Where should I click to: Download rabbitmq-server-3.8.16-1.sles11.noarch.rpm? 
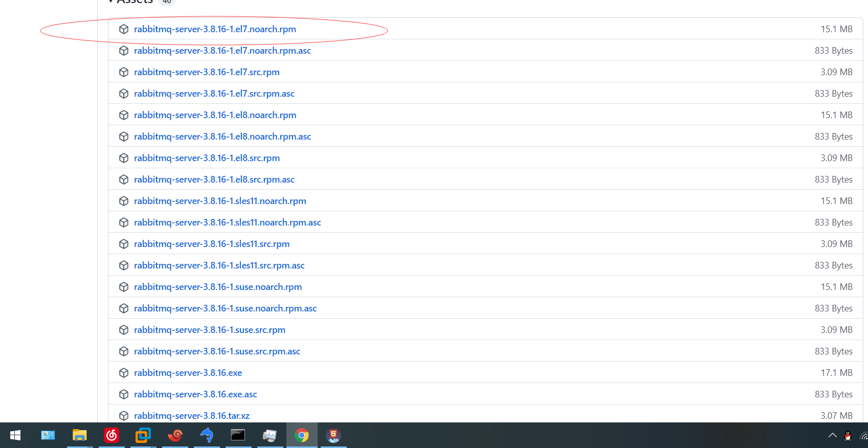point(220,201)
